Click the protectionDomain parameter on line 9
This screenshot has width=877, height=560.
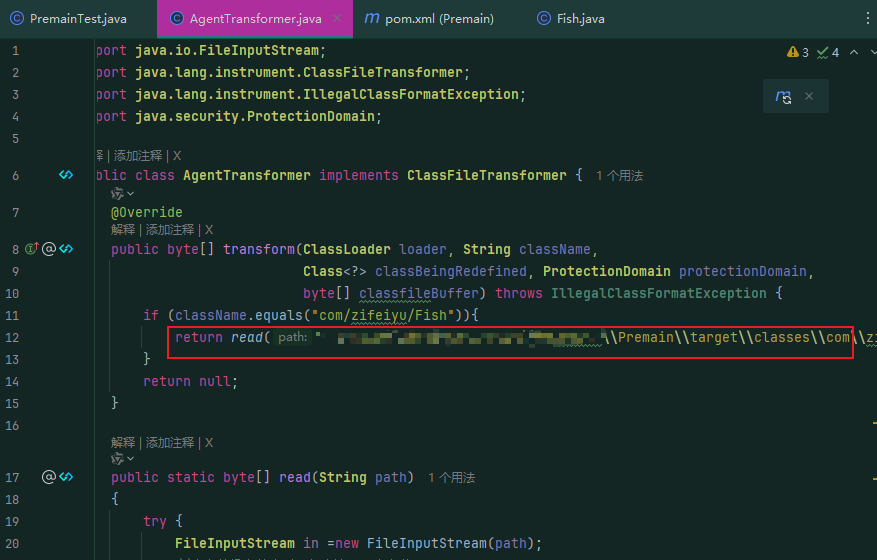click(742, 271)
